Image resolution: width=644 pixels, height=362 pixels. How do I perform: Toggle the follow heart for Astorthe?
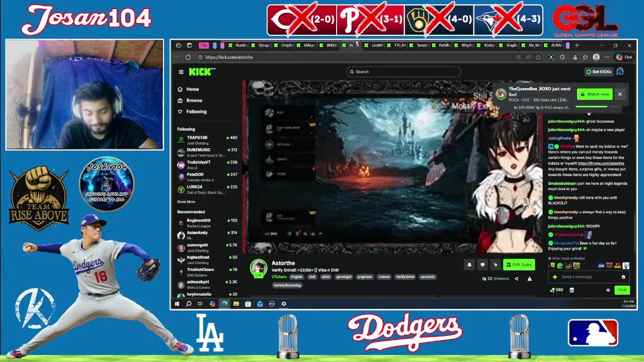482,265
